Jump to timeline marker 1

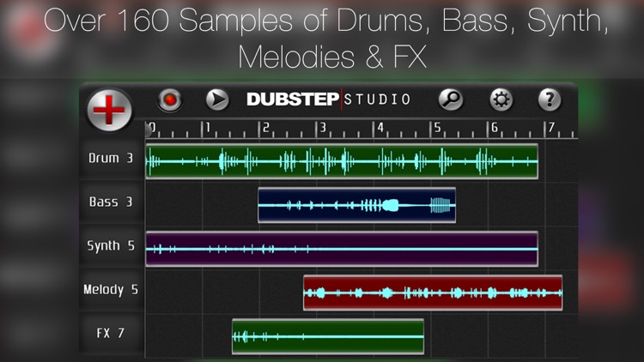coord(208,129)
